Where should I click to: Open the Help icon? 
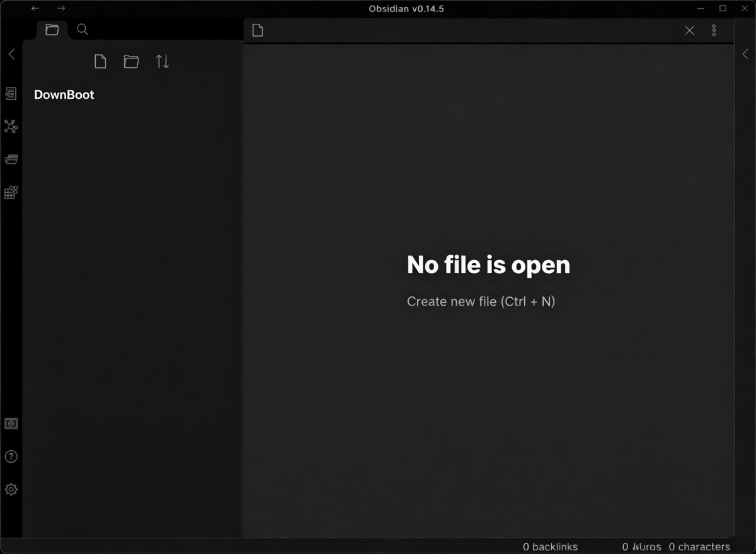[x=11, y=456]
